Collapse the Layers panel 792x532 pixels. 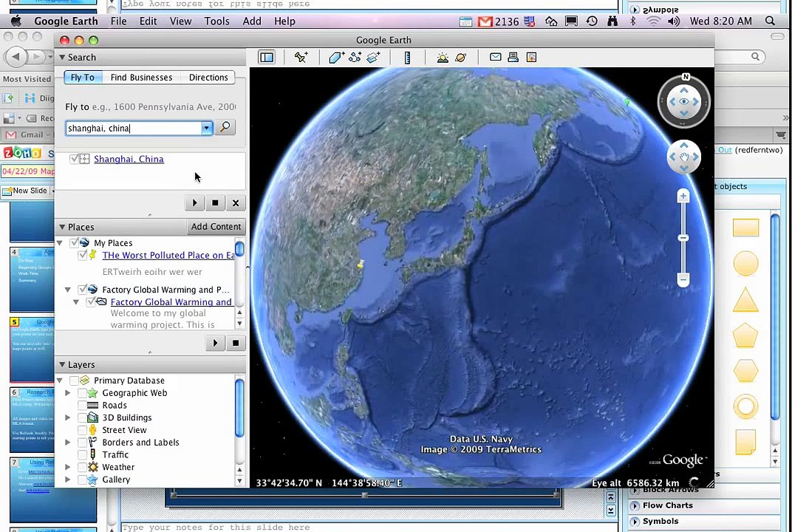62,365
